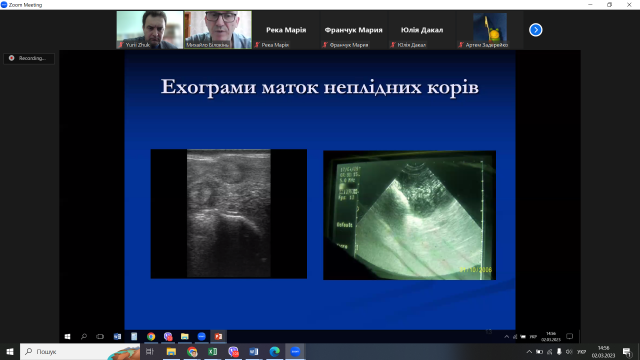
Task: Open Word from the Windows taskbar
Action: [254, 351]
